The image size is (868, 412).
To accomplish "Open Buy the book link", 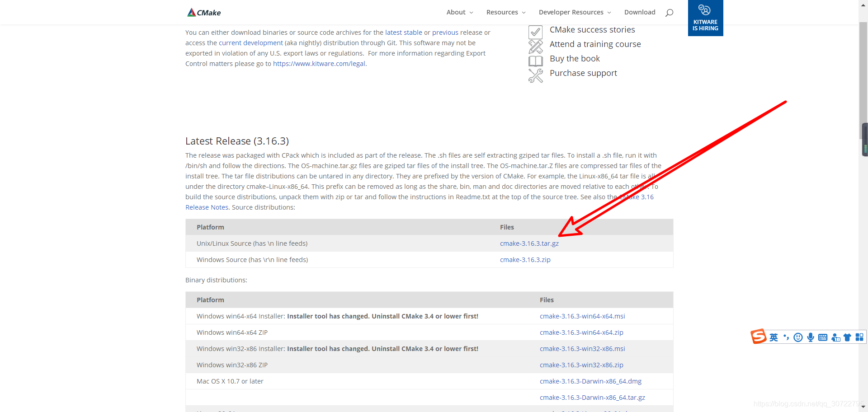I will pos(575,59).
